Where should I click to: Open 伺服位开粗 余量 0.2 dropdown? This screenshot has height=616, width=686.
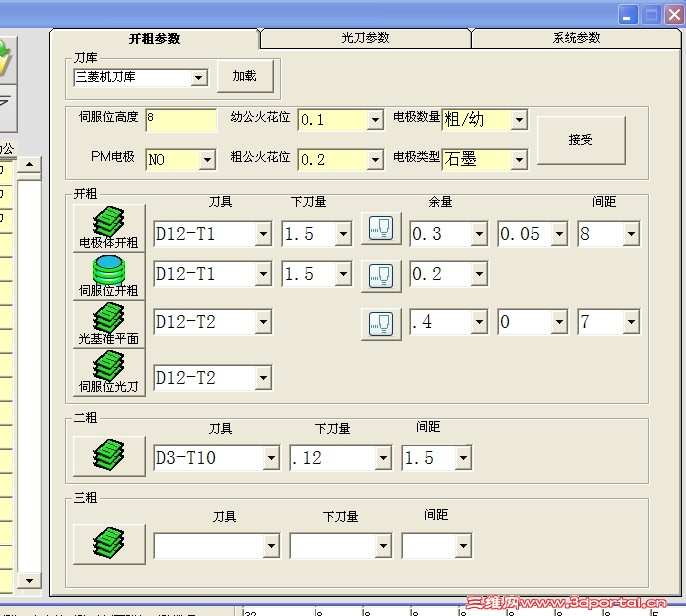tap(479, 274)
